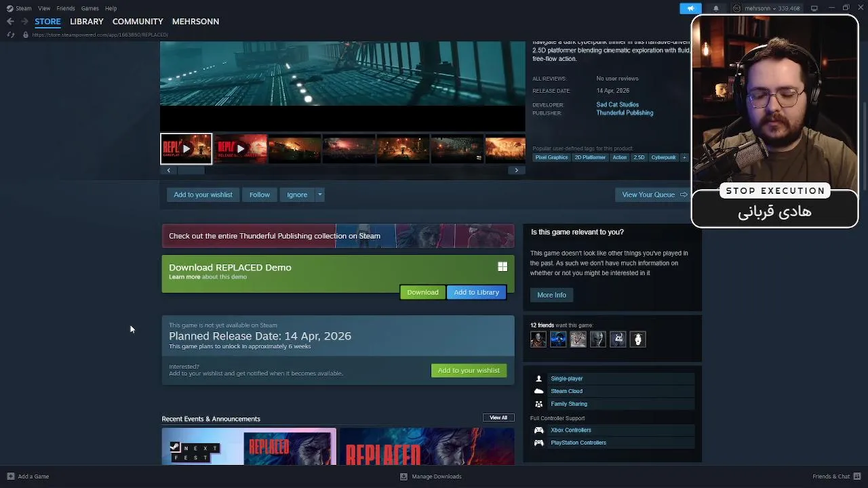Click the Ignore button

pos(297,195)
